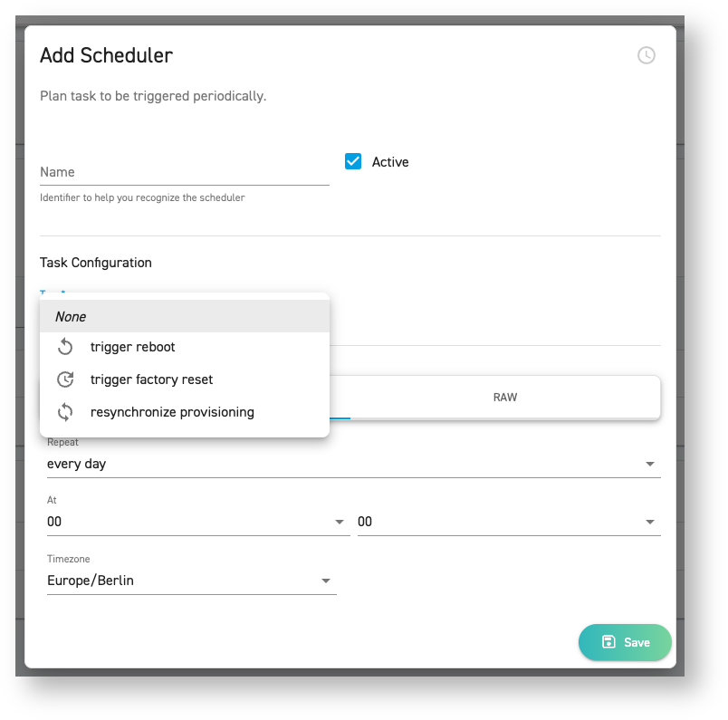This screenshot has width=728, height=720.
Task: Choose trigger reboot option
Action: [133, 347]
